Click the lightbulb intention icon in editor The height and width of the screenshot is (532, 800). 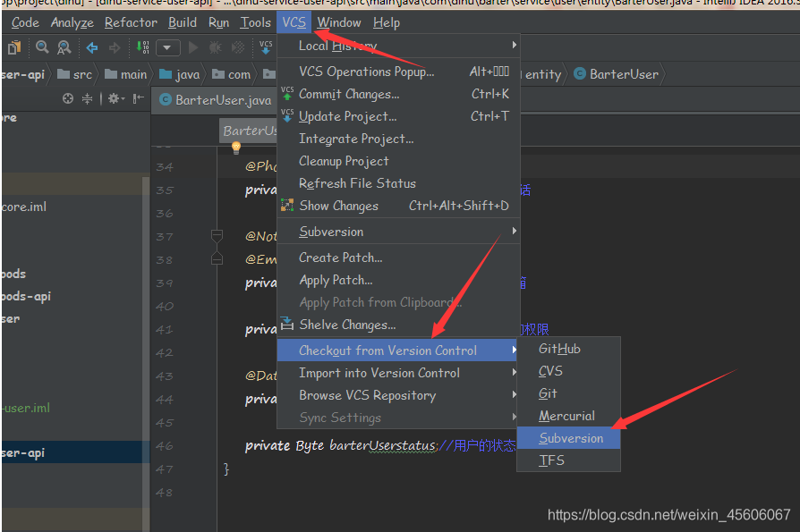point(236,148)
